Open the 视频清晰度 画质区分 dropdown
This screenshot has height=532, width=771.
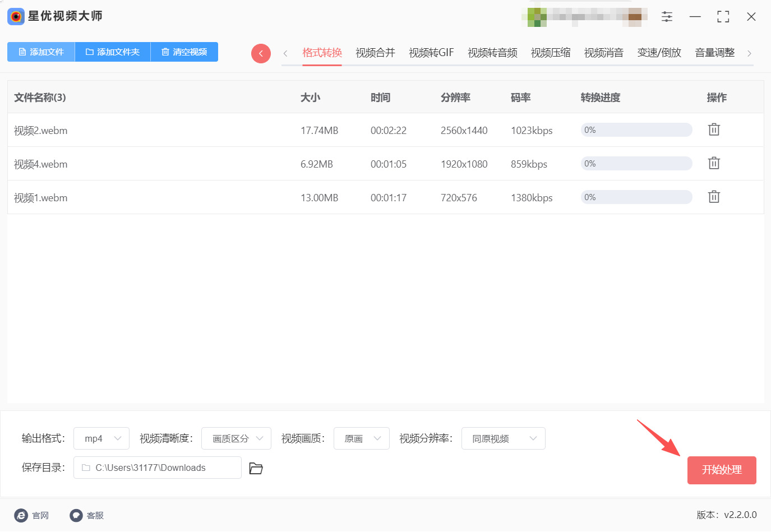coord(236,438)
